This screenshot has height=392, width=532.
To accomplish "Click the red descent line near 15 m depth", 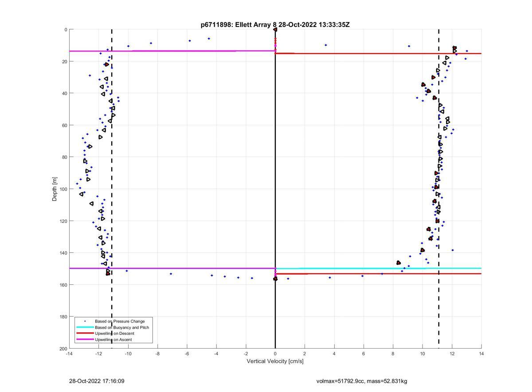I will [x=378, y=54].
